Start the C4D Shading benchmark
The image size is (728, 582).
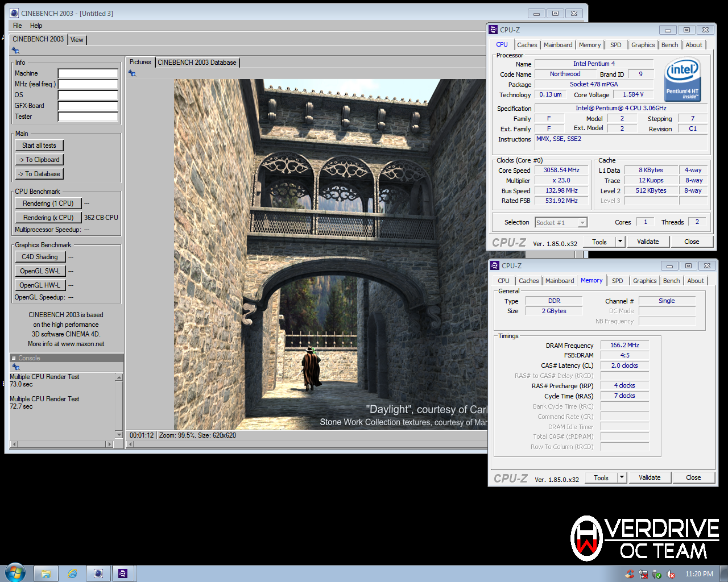click(40, 257)
